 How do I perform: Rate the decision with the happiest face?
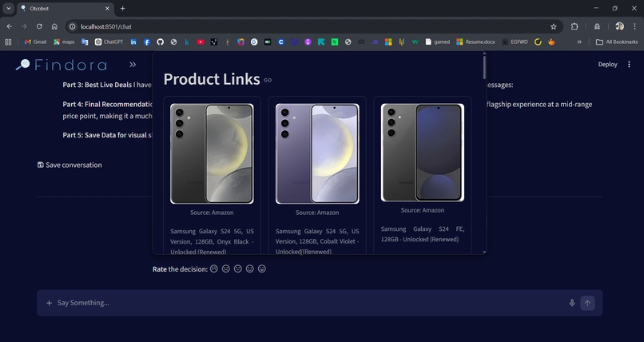coord(261,268)
